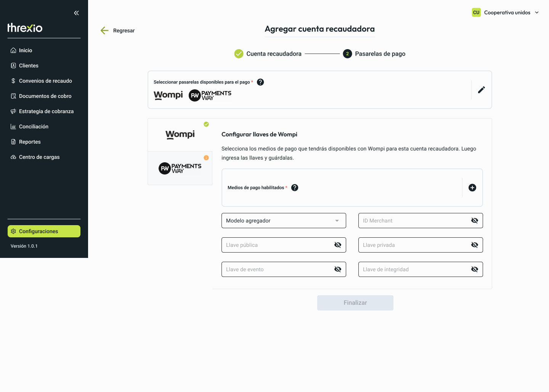Collapse the sidebar with double chevron icon

coord(76,13)
